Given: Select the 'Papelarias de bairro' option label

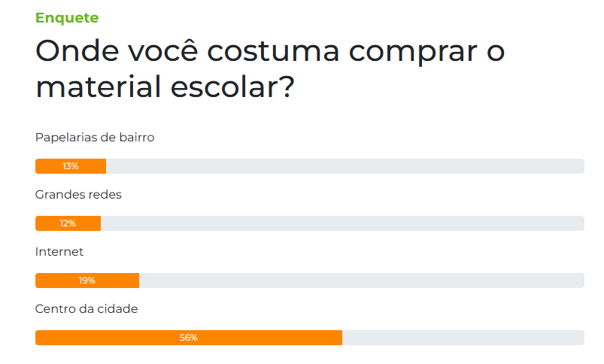Looking at the screenshot, I should 95,138.
